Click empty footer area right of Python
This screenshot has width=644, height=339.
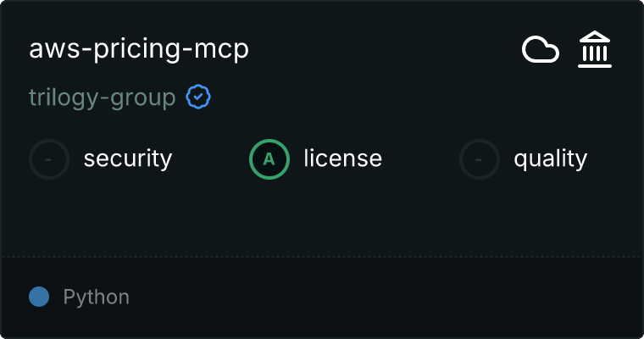[x=386, y=297]
